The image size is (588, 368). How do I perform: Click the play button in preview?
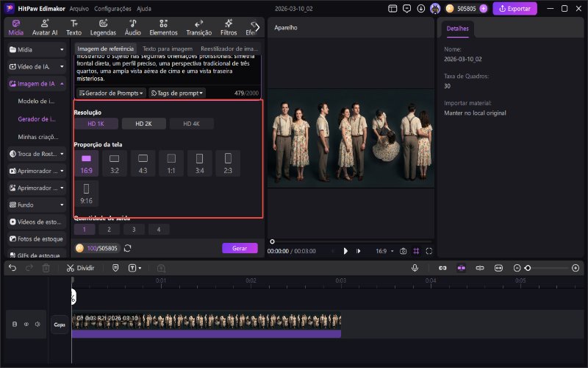pyautogui.click(x=345, y=251)
